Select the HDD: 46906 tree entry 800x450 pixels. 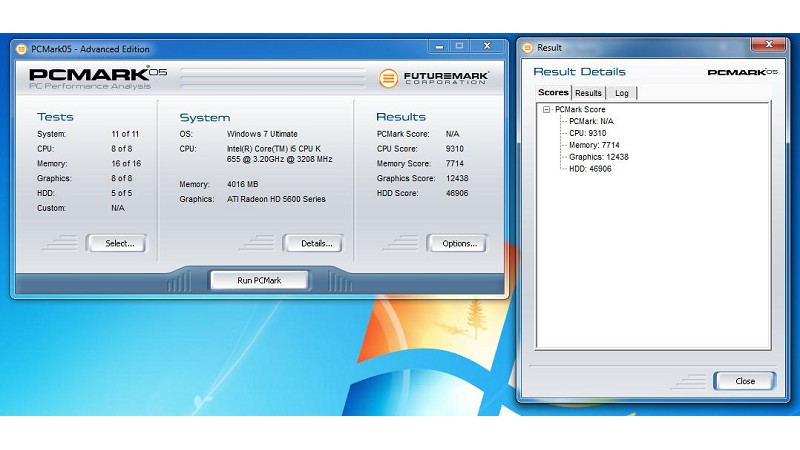590,169
